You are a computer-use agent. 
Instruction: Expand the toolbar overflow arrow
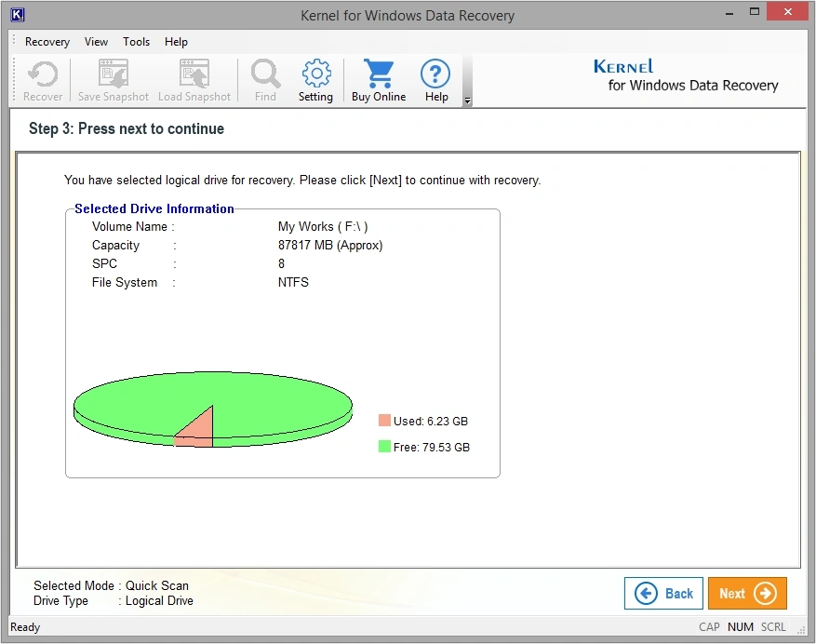(x=467, y=101)
